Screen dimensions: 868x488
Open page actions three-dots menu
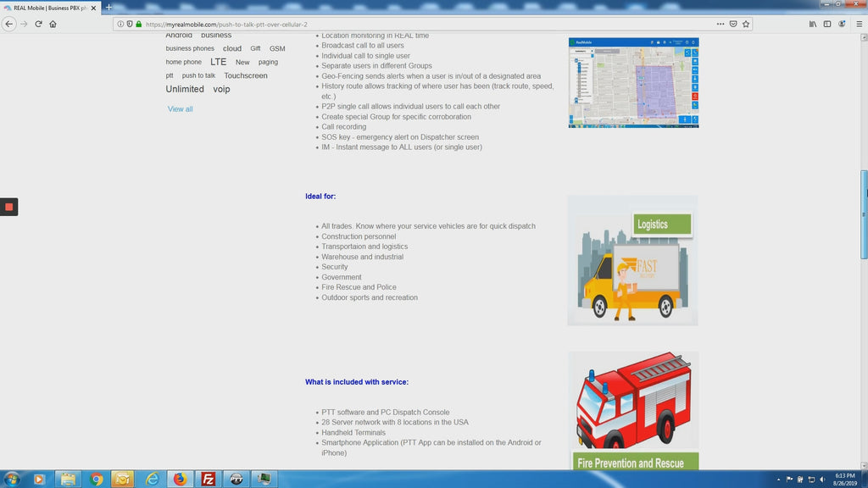pos(721,24)
